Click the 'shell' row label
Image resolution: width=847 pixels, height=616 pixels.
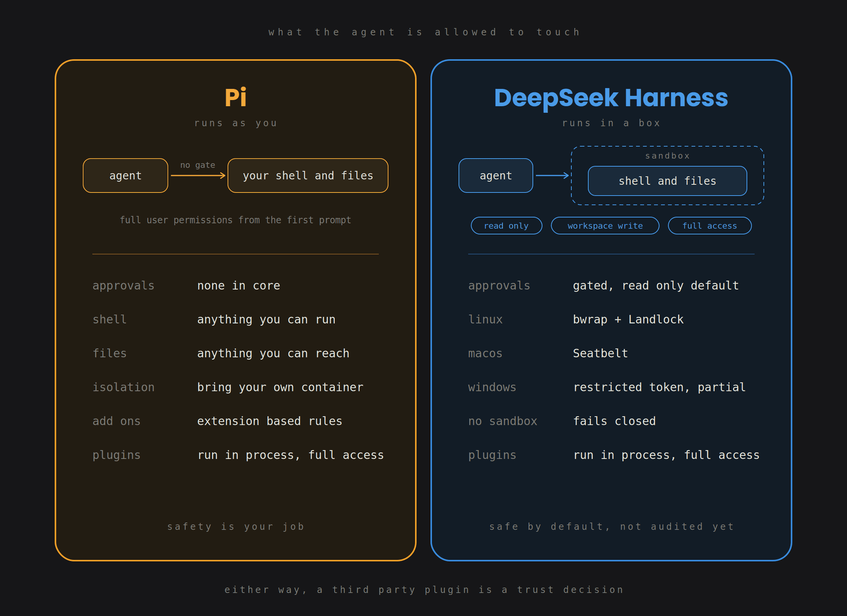tap(109, 319)
